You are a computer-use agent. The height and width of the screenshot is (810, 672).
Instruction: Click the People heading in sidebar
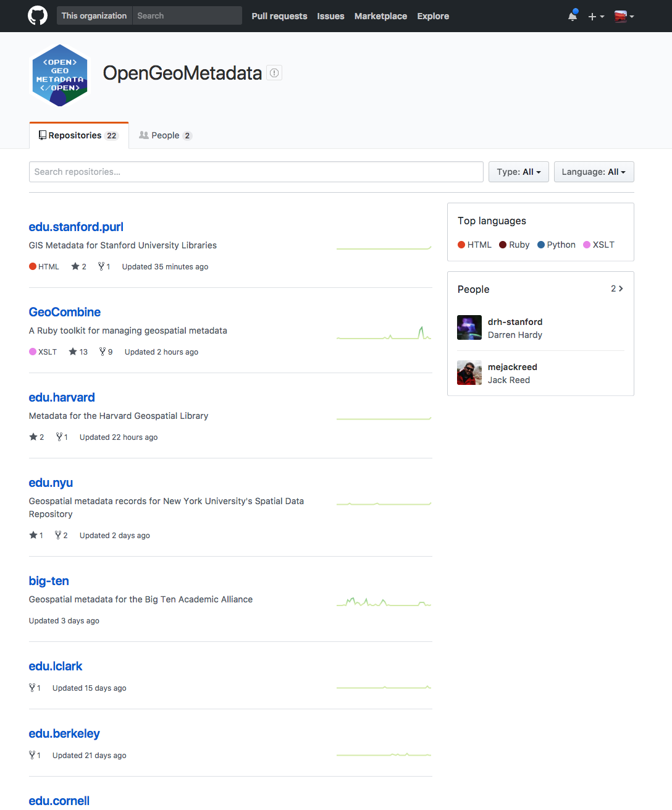coord(474,289)
